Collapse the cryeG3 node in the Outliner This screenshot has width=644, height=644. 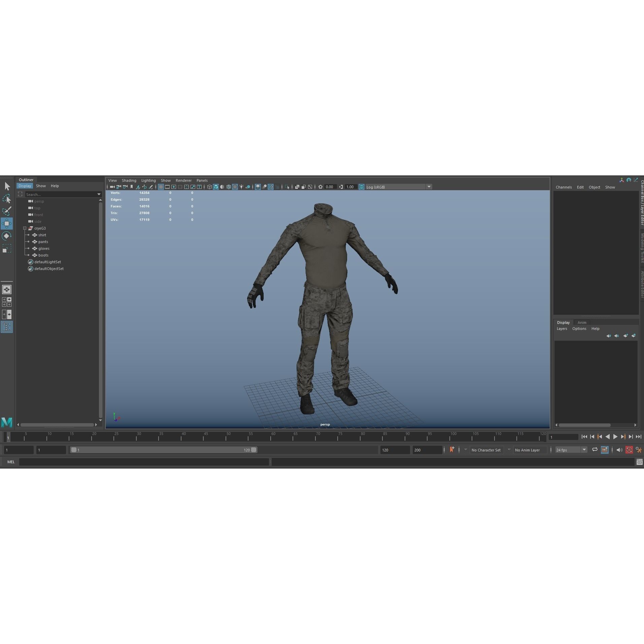tap(25, 228)
